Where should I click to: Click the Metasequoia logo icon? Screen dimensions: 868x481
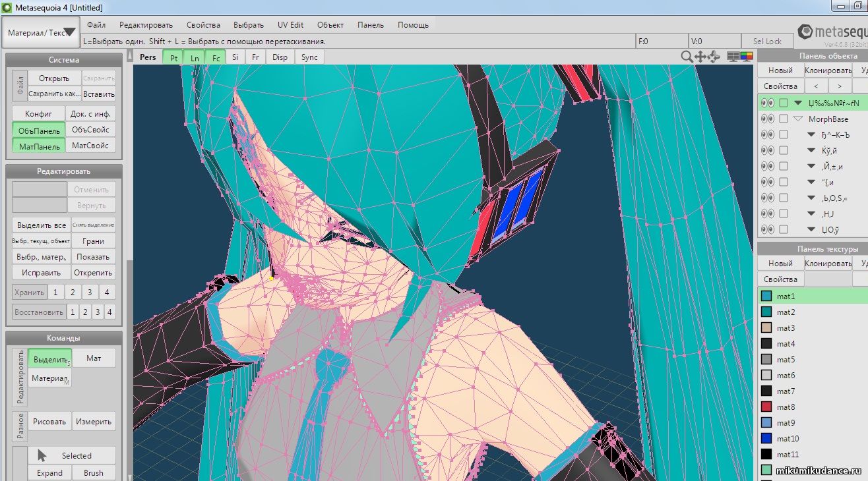[x=805, y=32]
